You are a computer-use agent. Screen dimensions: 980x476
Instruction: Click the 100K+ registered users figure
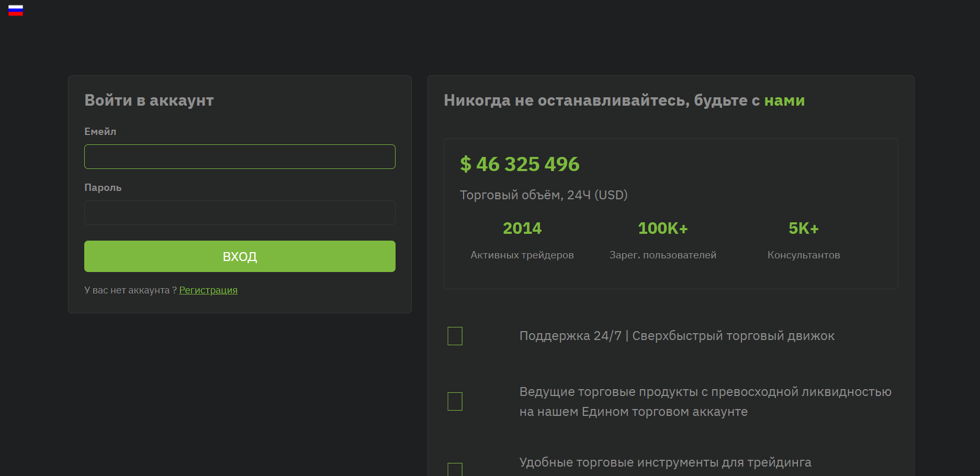(663, 228)
